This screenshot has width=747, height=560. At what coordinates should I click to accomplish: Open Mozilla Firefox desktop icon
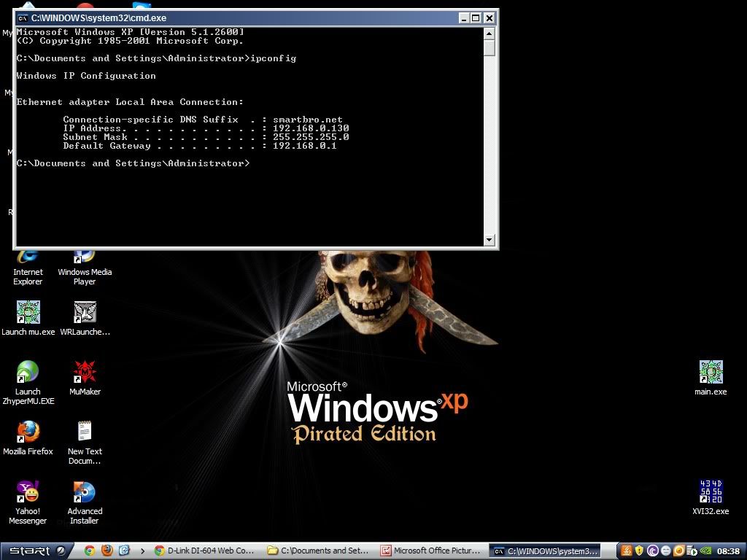tap(28, 432)
